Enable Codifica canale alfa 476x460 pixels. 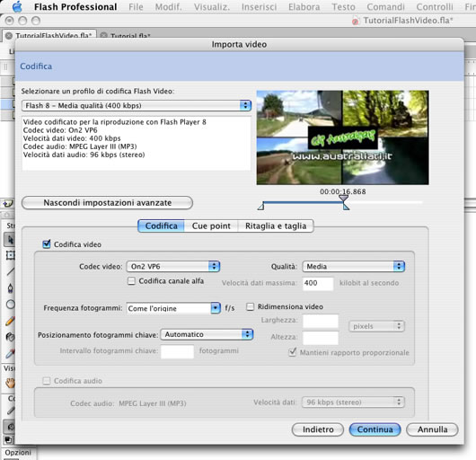pos(131,281)
